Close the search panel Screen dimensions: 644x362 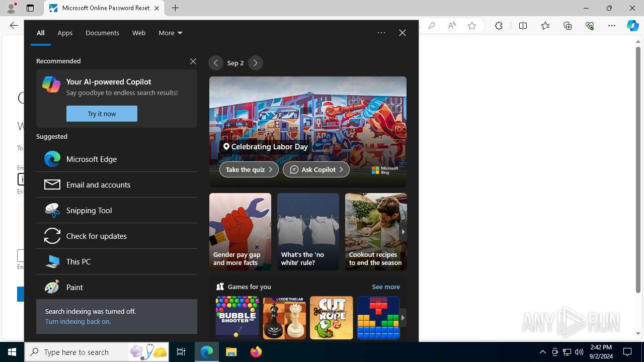[402, 33]
